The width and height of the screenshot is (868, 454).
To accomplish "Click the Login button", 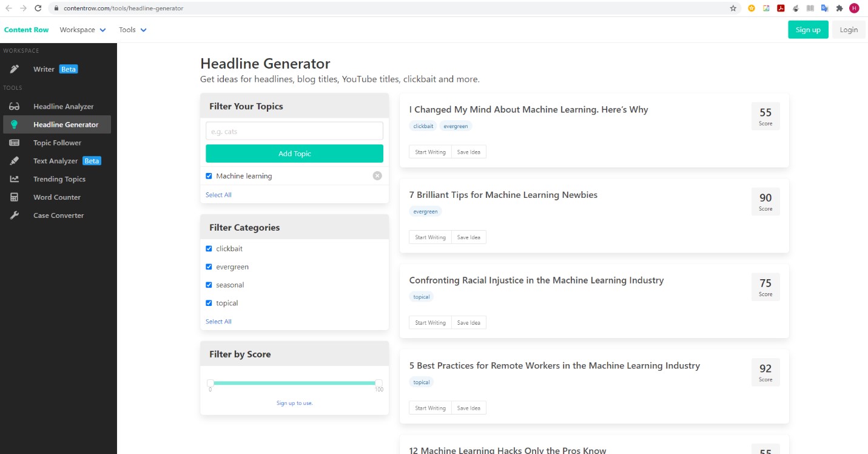I will pyautogui.click(x=849, y=30).
